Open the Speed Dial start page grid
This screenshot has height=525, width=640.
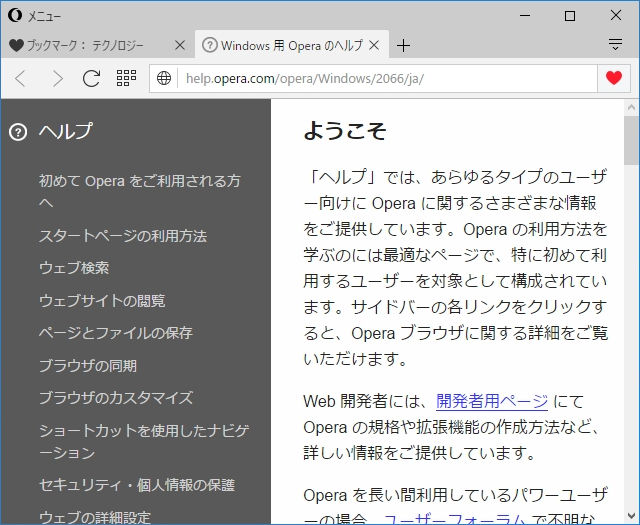tap(127, 78)
